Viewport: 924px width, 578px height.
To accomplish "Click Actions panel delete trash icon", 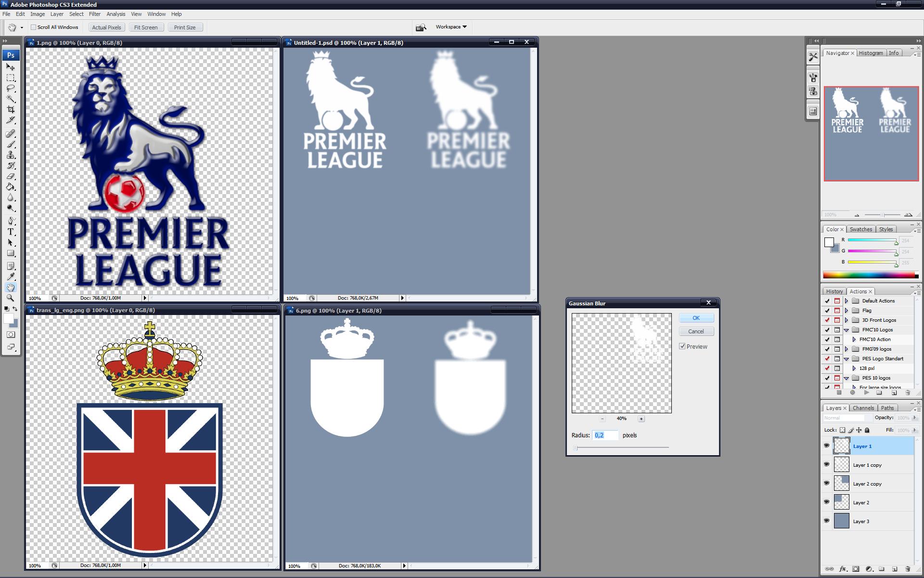I will (x=908, y=393).
